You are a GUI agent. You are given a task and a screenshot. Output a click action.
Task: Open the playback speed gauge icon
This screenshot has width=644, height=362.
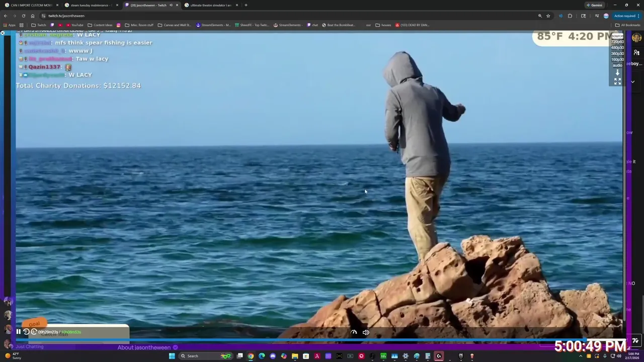354,332
